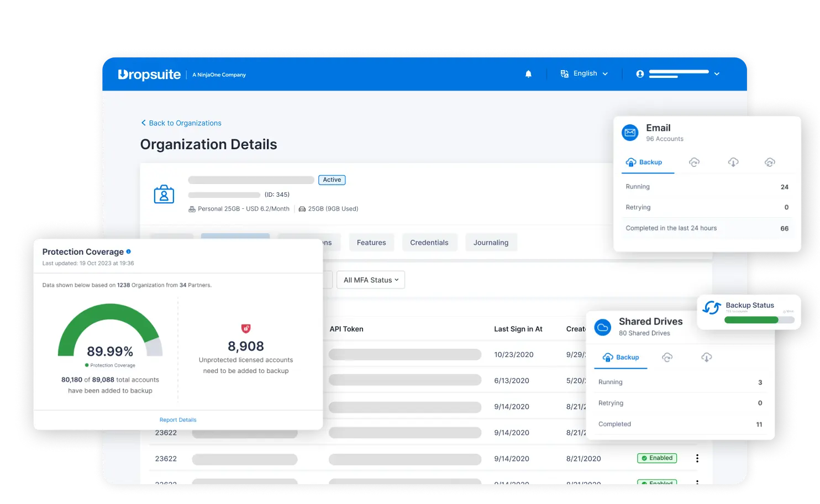The height and width of the screenshot is (504, 820).
Task: Open the Credentials tab
Action: point(429,243)
